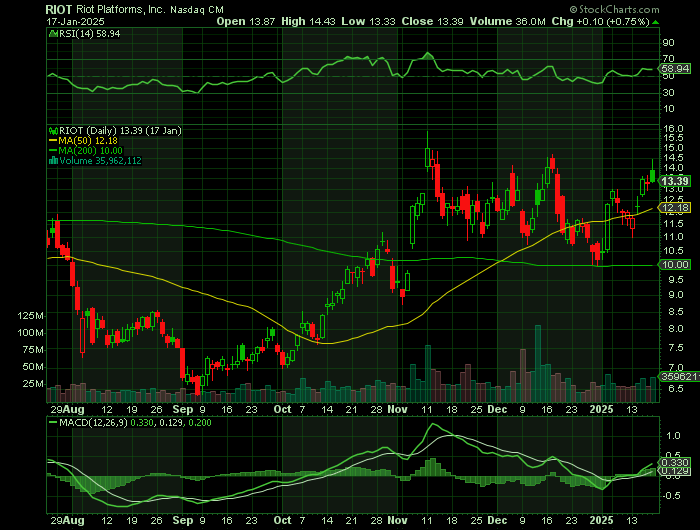700x530 pixels.
Task: Click the Sep label on the MACD date axis
Action: [x=183, y=521]
